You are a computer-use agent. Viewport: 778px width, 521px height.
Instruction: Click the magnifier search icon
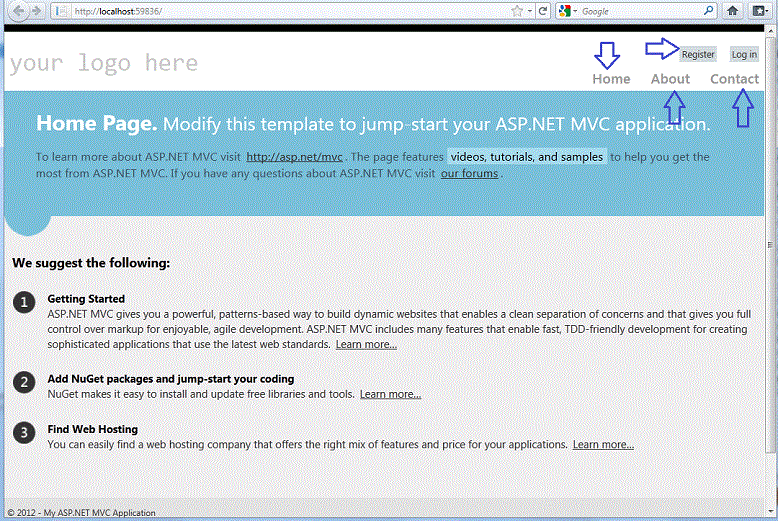pyautogui.click(x=709, y=10)
